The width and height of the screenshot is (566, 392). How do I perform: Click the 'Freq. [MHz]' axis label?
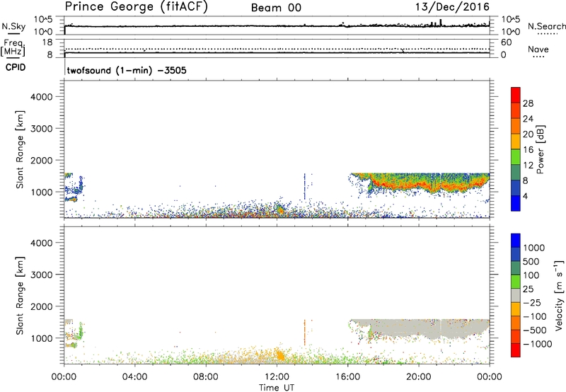13,48
